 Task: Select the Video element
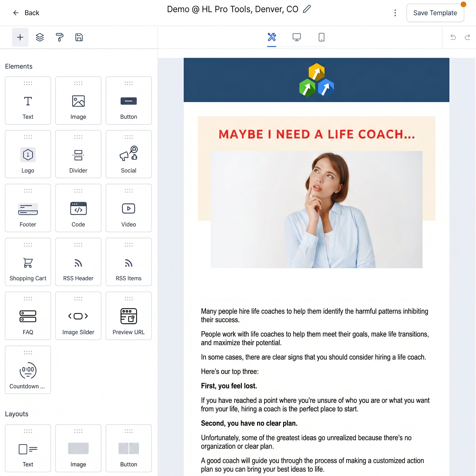coord(129,208)
